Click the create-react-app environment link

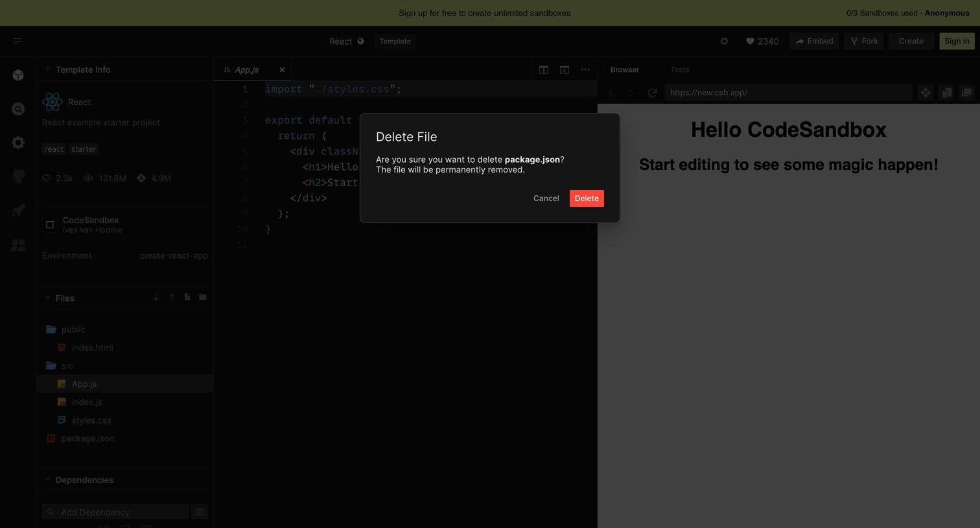(x=174, y=256)
